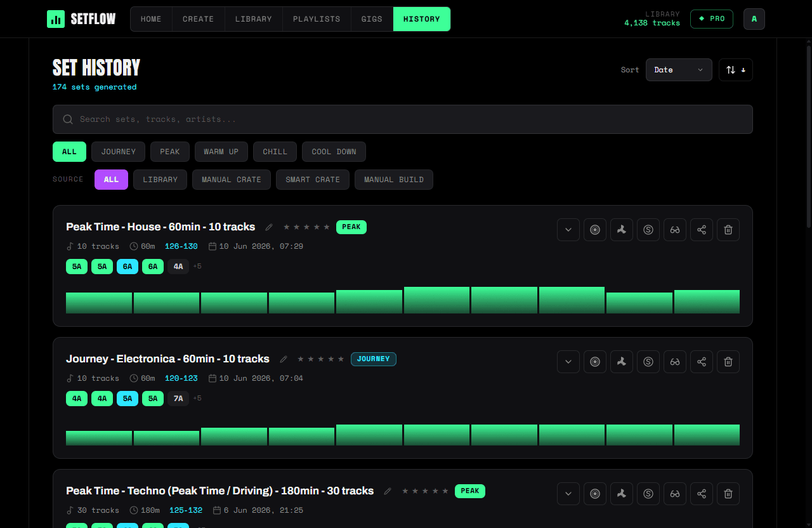Filter sets by CHILL type
Image resolution: width=812 pixels, height=528 pixels.
pyautogui.click(x=275, y=152)
